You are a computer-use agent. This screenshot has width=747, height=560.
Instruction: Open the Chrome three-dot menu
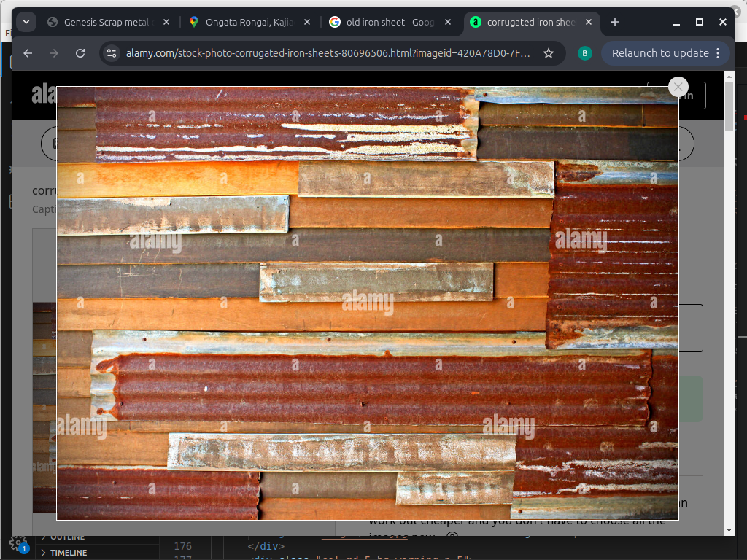[719, 52]
